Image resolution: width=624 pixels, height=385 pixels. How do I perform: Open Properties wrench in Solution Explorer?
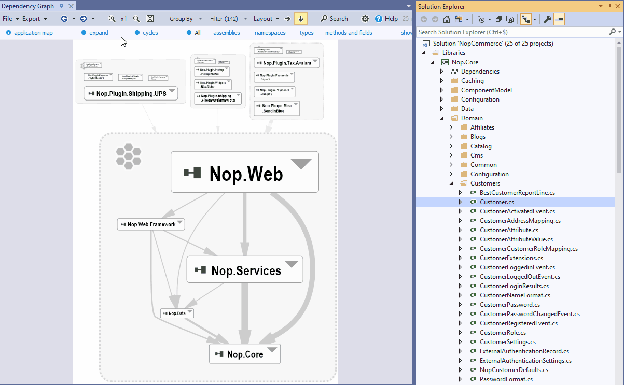point(547,19)
